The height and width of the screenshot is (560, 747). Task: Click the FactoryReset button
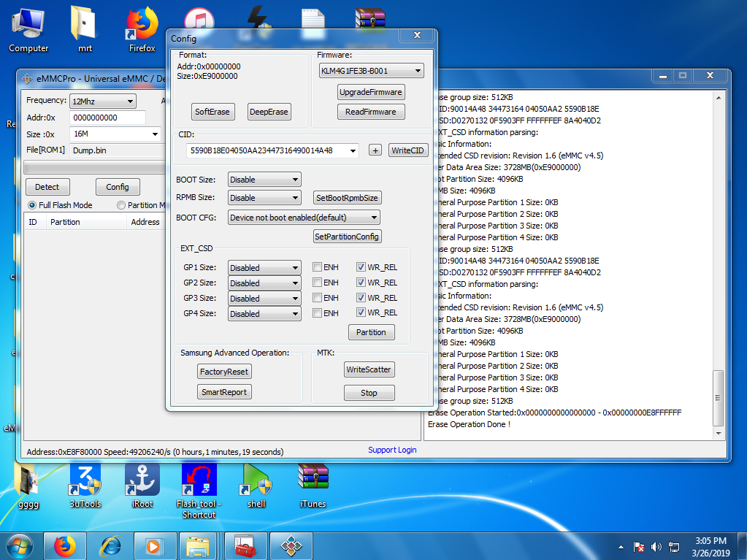tap(224, 372)
